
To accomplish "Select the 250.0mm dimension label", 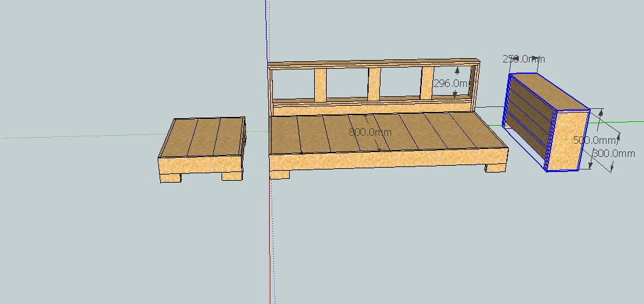I will point(524,59).
